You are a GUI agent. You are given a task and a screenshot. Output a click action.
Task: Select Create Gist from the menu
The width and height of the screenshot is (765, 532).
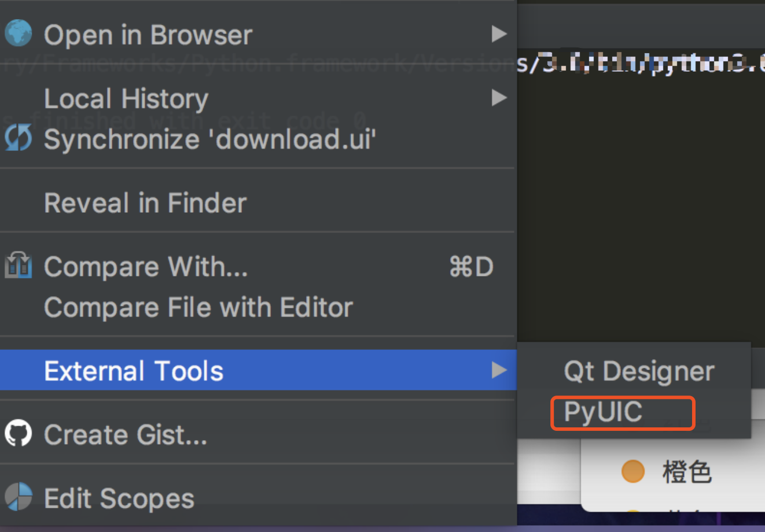click(x=126, y=434)
